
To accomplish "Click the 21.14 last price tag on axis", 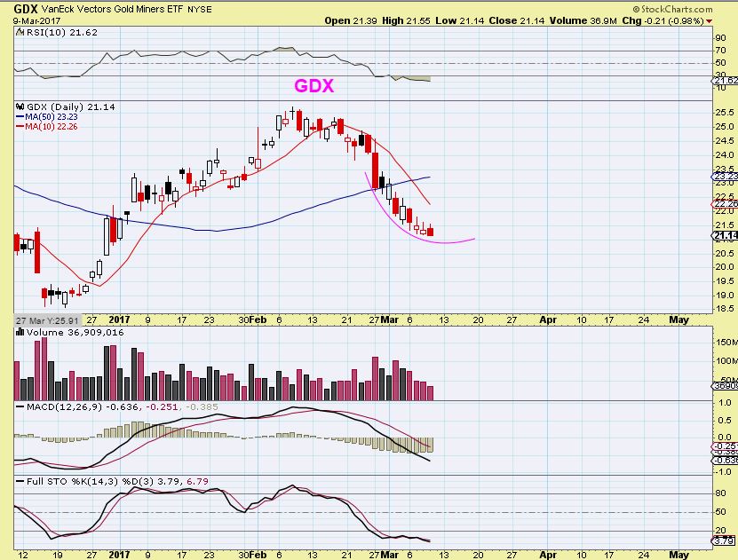I will coord(725,235).
